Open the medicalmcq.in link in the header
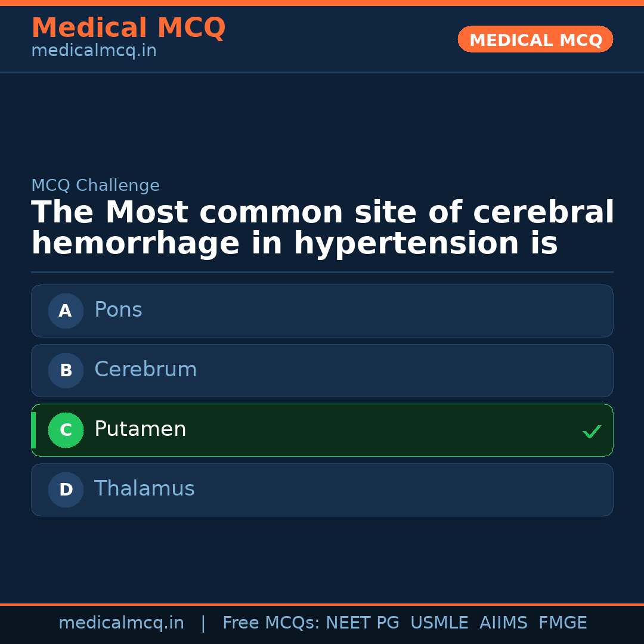The width and height of the screenshot is (644, 644). point(93,50)
